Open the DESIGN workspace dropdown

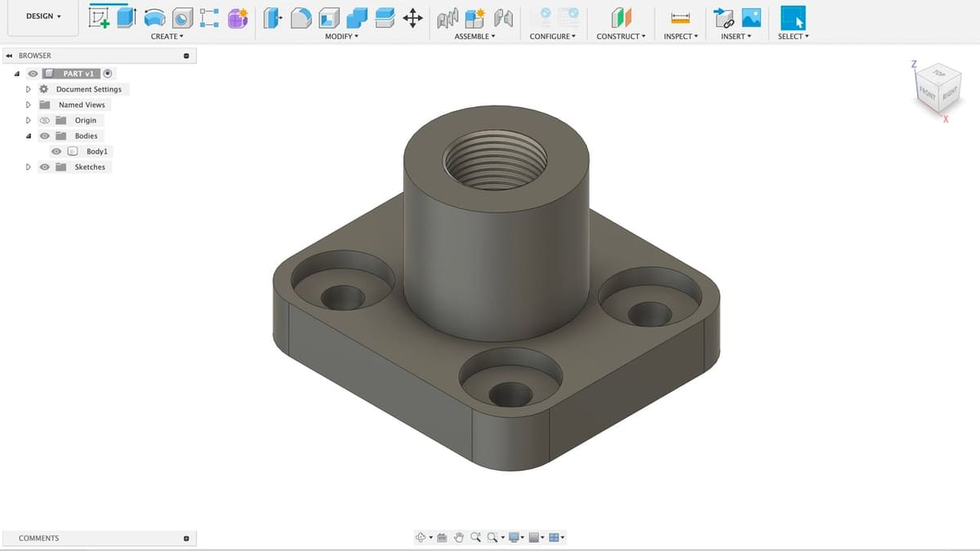coord(43,16)
